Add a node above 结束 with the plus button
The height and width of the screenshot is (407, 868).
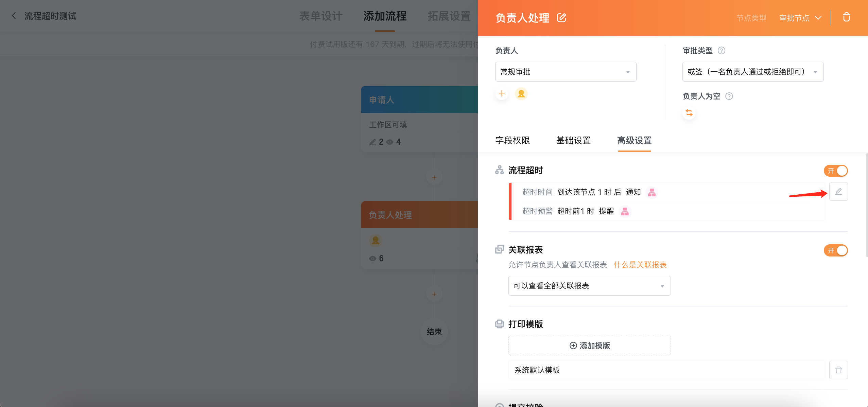434,294
